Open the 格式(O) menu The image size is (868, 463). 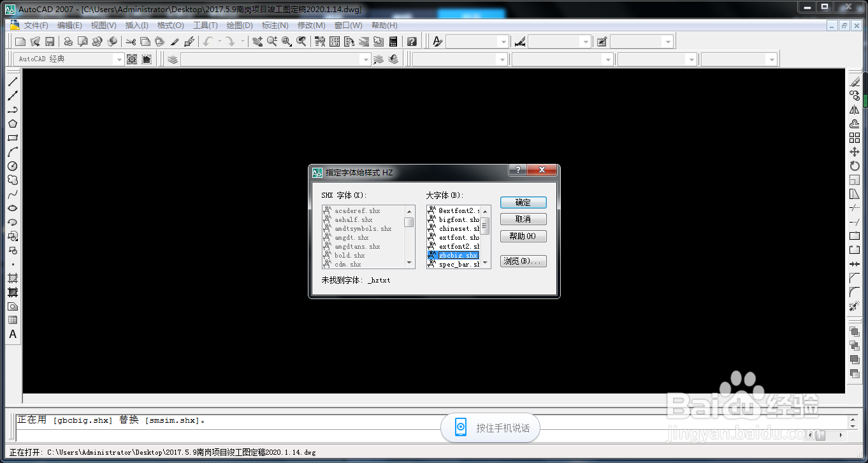[170, 26]
